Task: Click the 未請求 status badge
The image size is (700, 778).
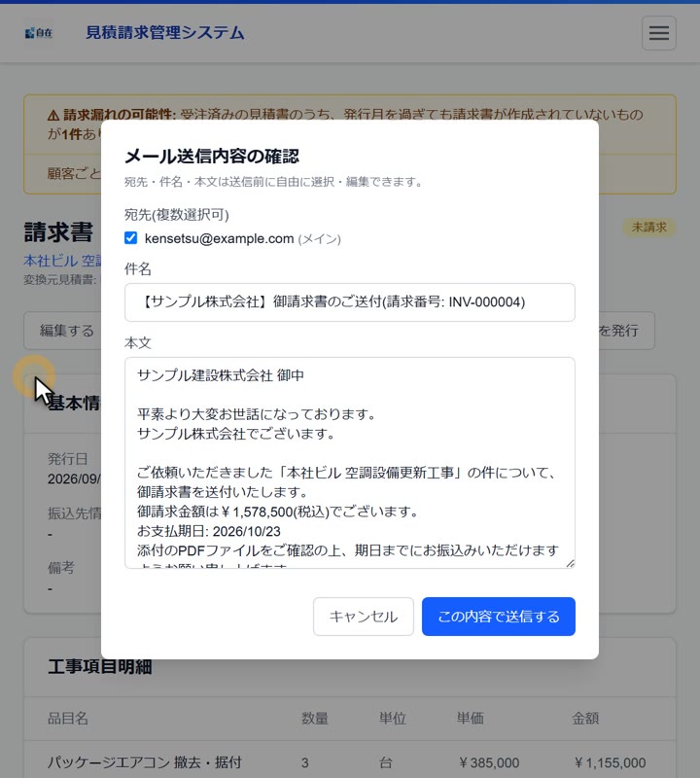Action: 648,228
